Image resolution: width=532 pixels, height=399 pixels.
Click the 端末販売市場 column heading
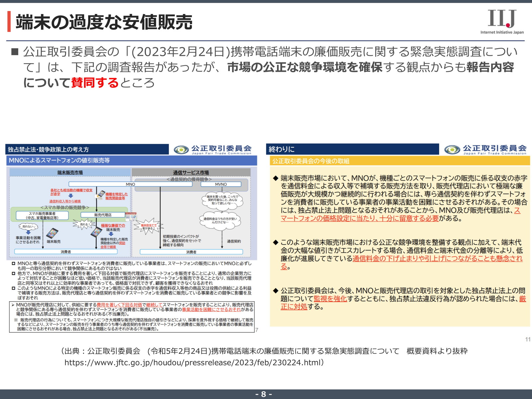tap(70, 173)
